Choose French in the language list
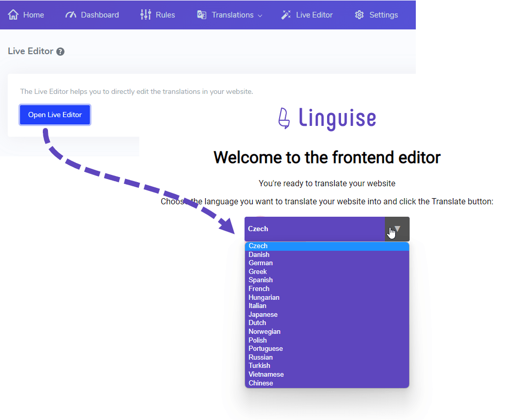The image size is (519, 420). (x=327, y=289)
